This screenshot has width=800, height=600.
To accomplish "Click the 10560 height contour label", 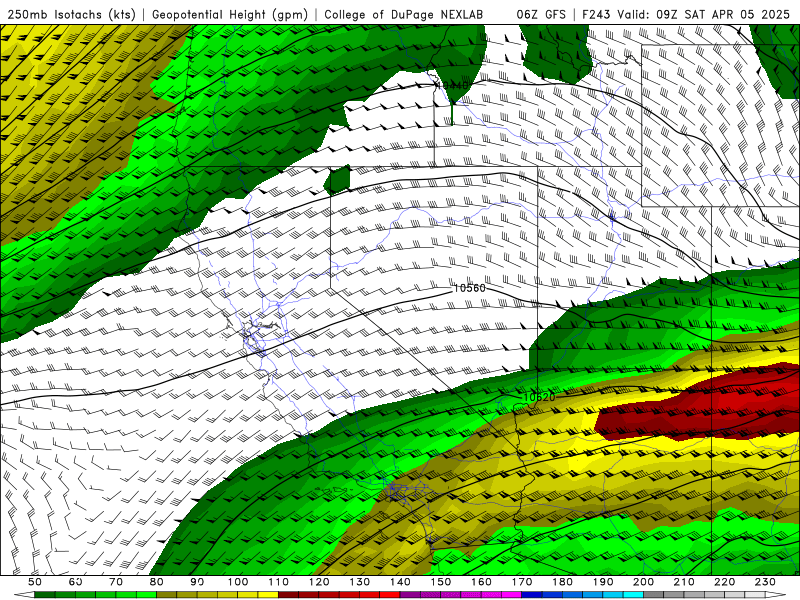I will pyautogui.click(x=469, y=288).
